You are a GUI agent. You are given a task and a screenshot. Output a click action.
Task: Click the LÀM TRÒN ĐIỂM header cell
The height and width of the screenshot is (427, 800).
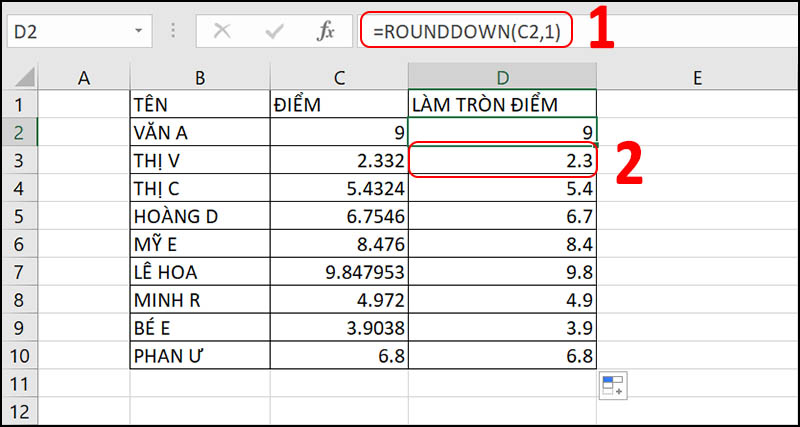pyautogui.click(x=503, y=105)
